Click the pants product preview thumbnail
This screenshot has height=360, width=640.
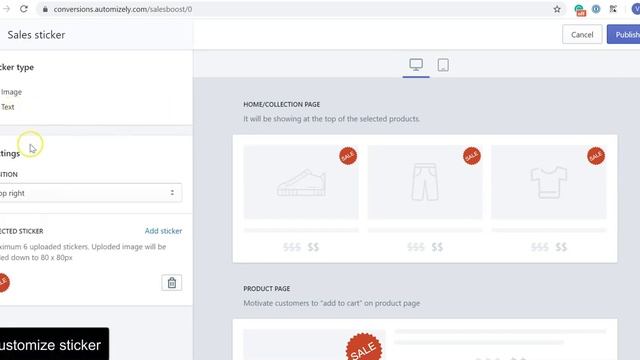[x=425, y=182]
